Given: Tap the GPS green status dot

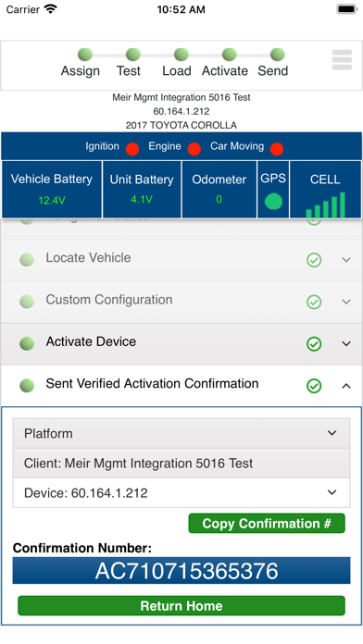Looking at the screenshot, I should (x=273, y=202).
